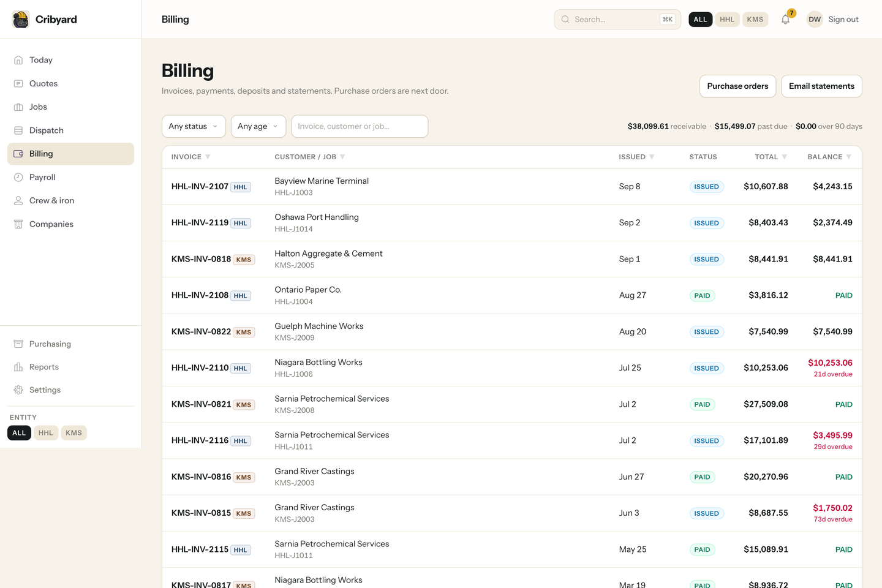Sort by Total column arrow

pos(785,157)
